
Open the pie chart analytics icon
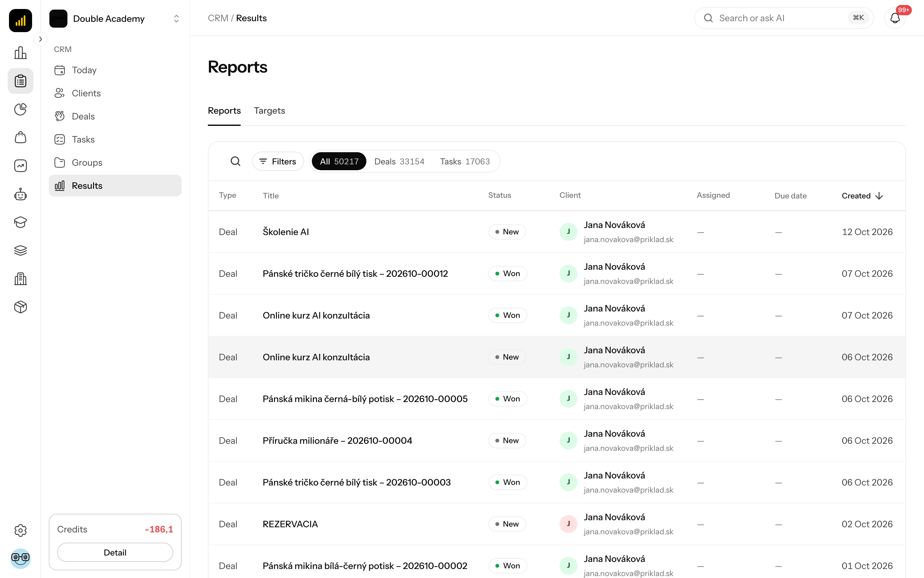click(20, 109)
